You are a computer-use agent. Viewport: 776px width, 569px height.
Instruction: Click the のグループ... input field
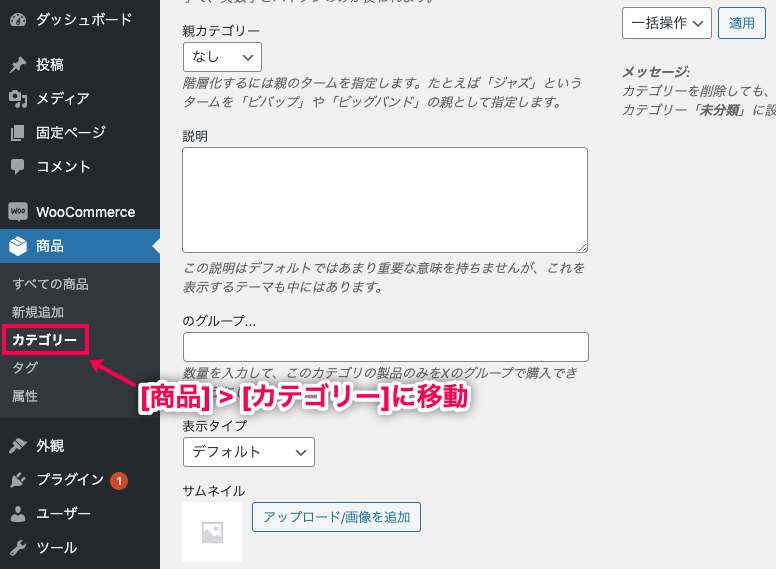[x=386, y=347]
